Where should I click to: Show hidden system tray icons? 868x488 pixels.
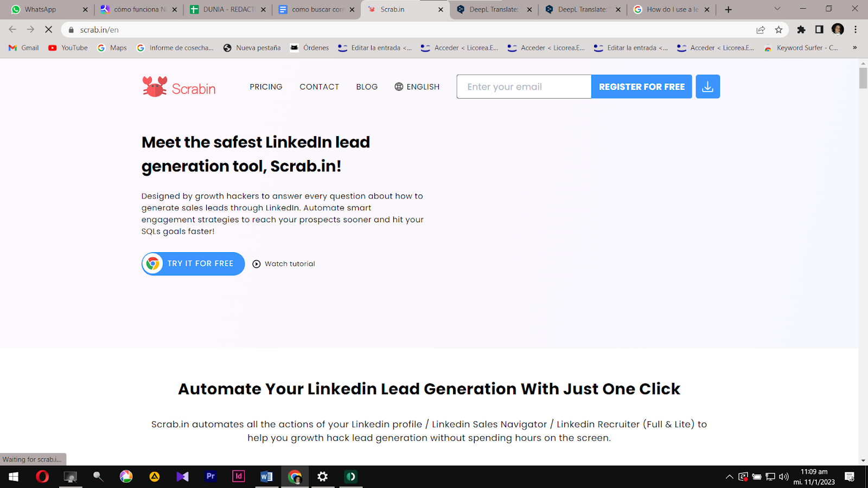[729, 477]
